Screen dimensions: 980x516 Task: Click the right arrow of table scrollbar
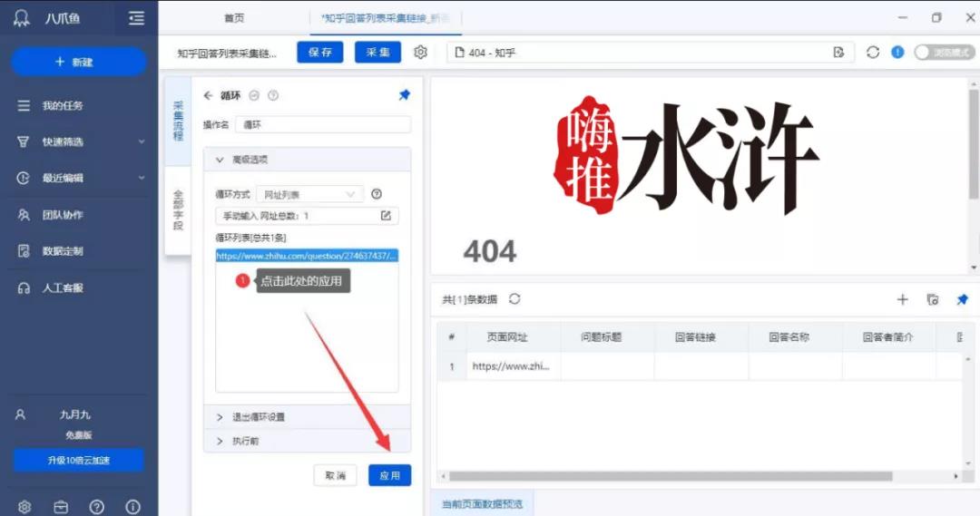pos(955,476)
